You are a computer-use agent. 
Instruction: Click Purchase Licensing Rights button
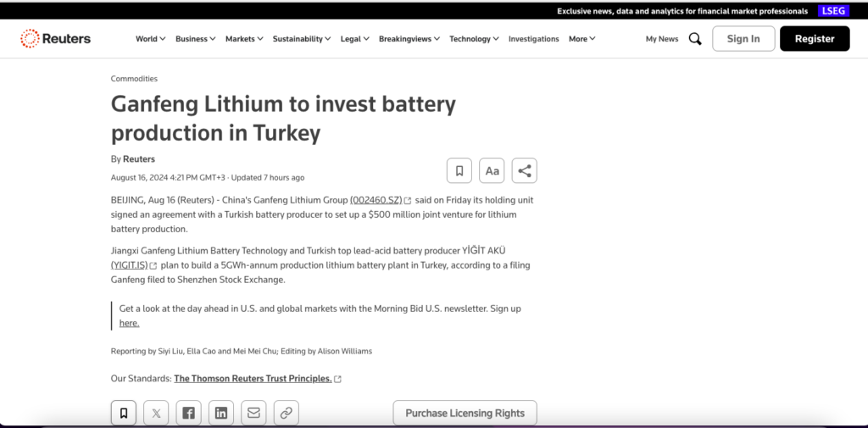(x=465, y=413)
